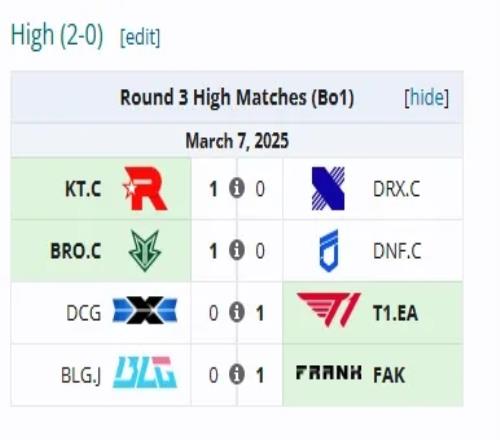500x440 pixels.
Task: Click the edit link beside High (2-0)
Action: coord(140,37)
